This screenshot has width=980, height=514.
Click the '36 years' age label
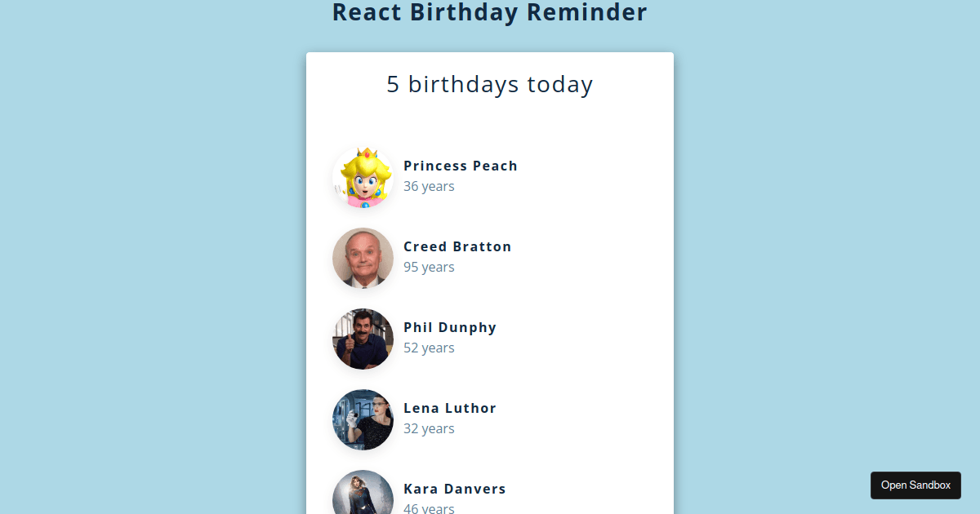429,186
